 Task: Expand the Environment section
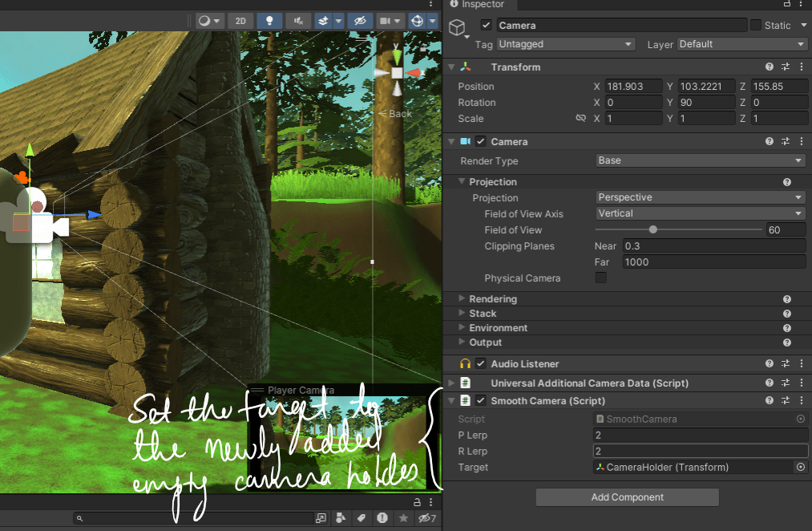(462, 327)
